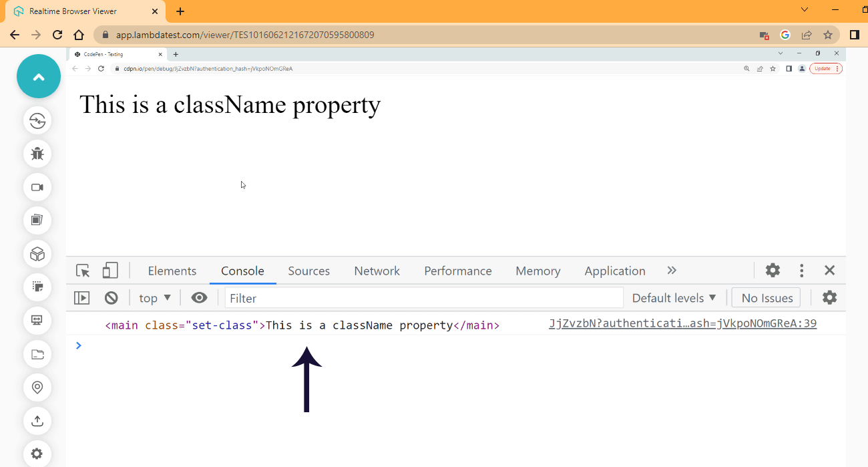
Task: Select the switch browser tool in LambdaTest sidebar
Action: [38, 121]
